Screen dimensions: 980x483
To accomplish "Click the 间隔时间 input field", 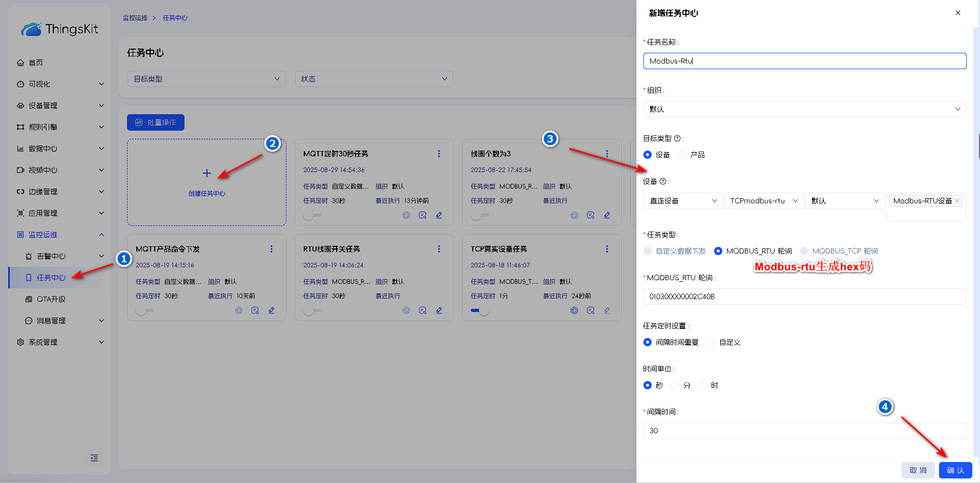I will 804,431.
